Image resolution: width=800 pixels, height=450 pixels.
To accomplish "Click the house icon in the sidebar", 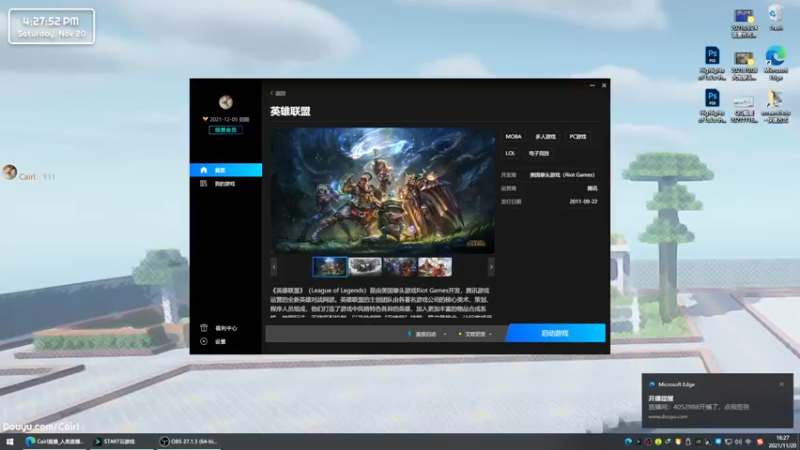I will tap(204, 170).
